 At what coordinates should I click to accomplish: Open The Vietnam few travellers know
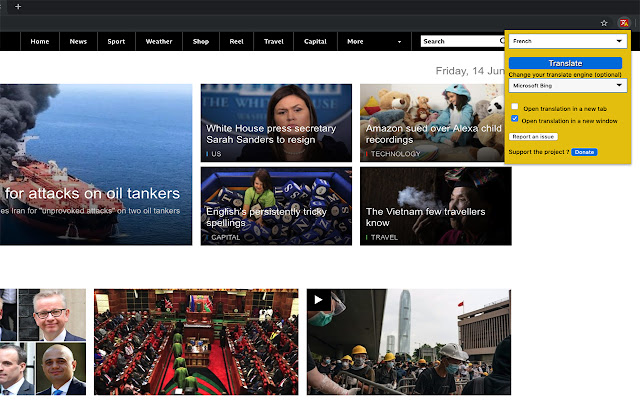click(x=425, y=217)
